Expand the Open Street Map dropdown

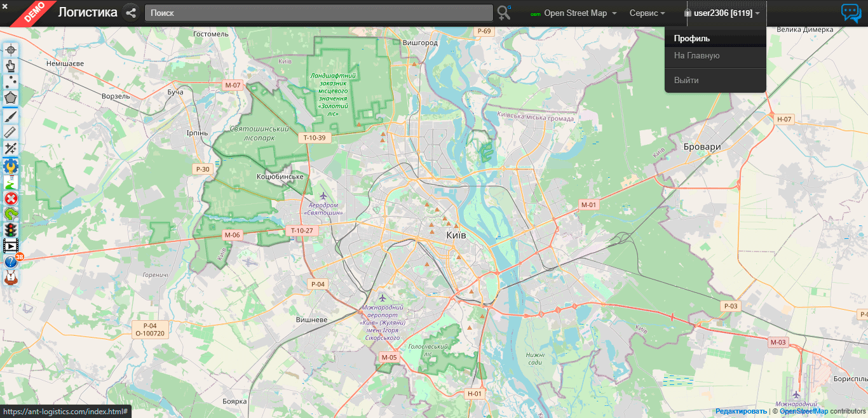[574, 13]
